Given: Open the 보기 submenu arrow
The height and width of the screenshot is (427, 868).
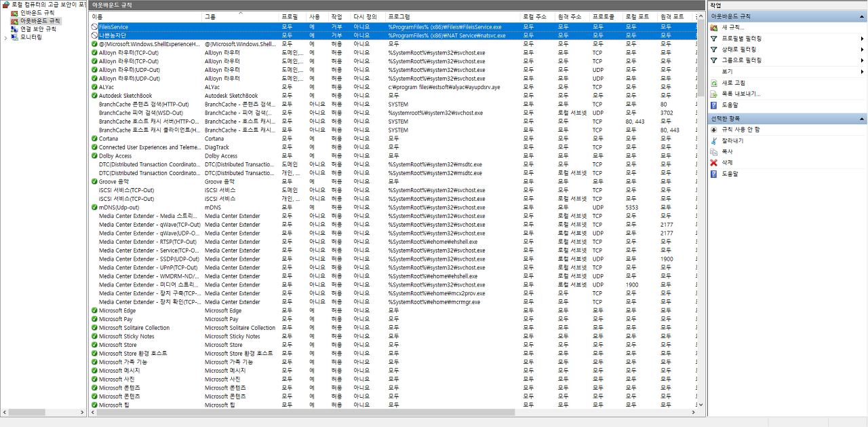Looking at the screenshot, I should click(x=862, y=71).
